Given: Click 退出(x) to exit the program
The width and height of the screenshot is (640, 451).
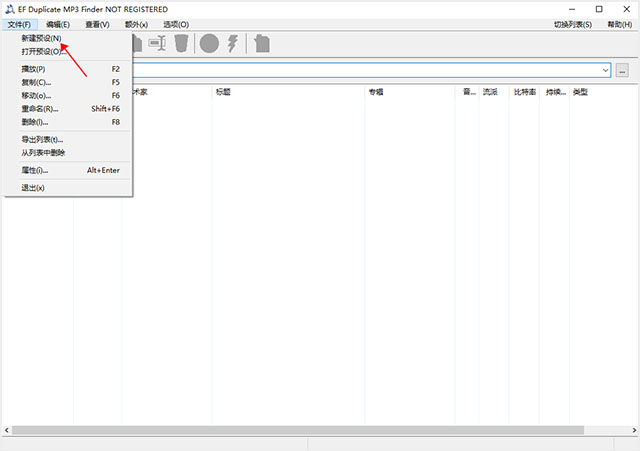Looking at the screenshot, I should tap(33, 187).
